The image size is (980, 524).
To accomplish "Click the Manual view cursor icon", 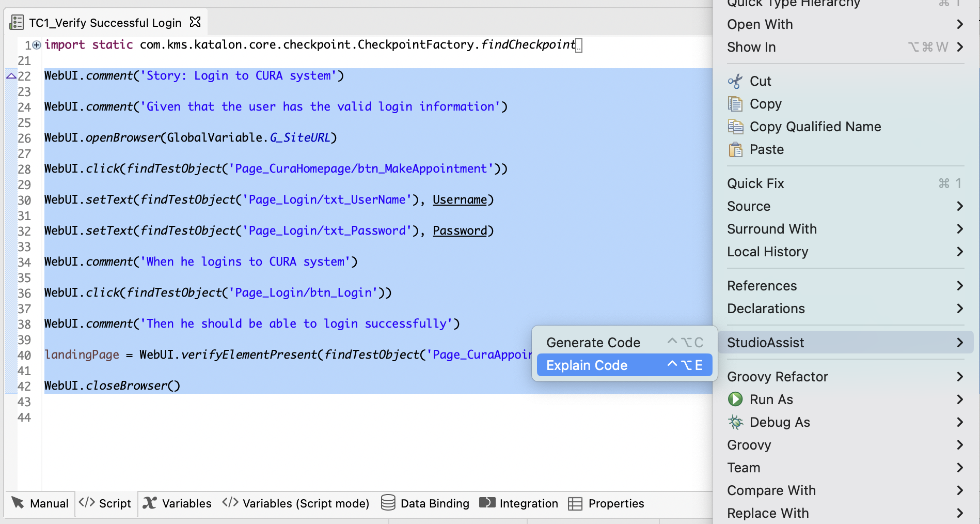I will 19,503.
